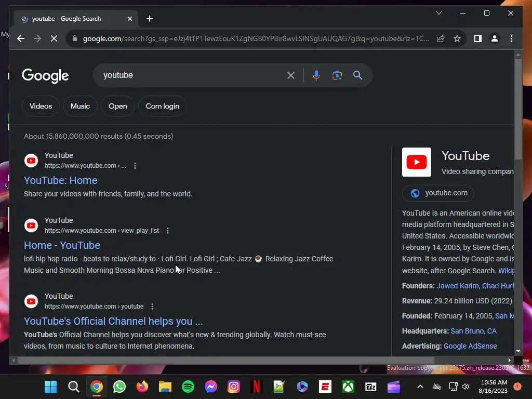Click https://www.youtube.com › youtube URL text
Viewport: 532px width, 399px height.
[94, 307]
